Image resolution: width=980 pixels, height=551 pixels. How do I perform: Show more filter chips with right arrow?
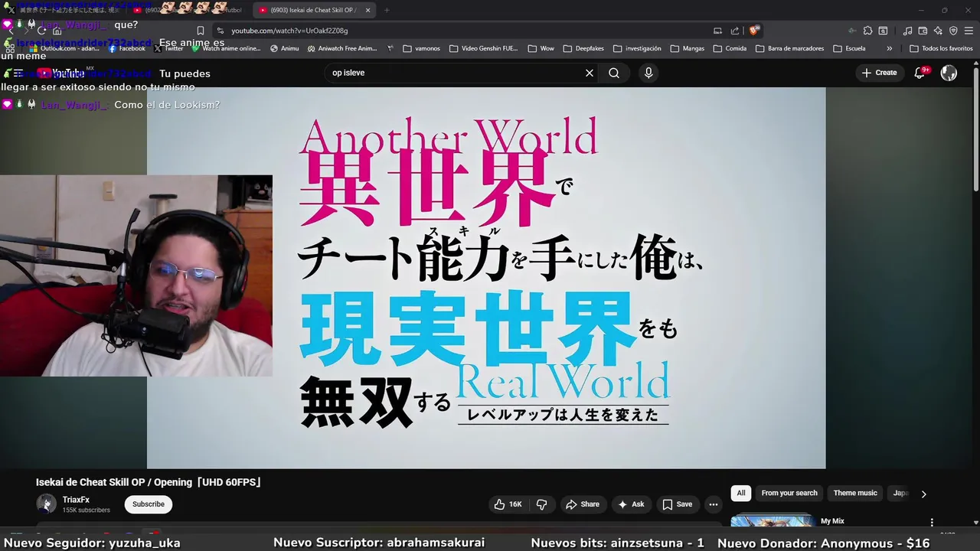click(x=923, y=494)
